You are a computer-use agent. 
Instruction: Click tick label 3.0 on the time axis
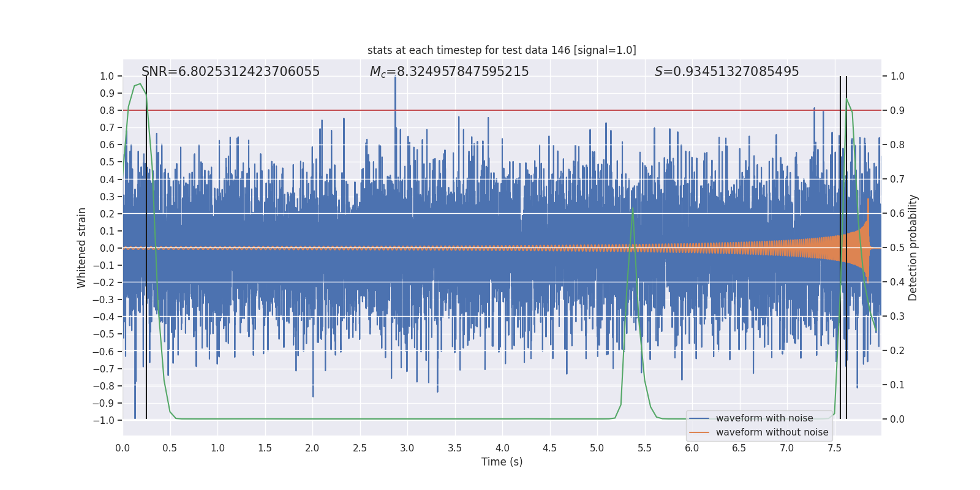coord(407,448)
